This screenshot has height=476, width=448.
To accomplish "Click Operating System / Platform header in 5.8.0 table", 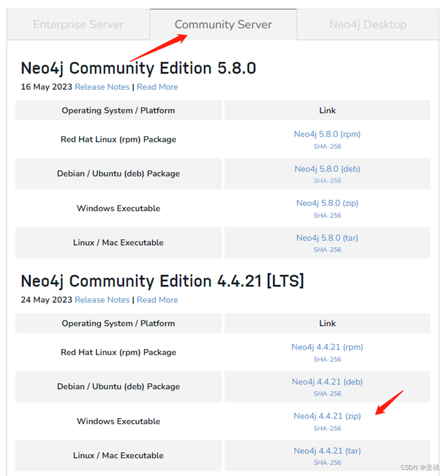I will pyautogui.click(x=119, y=111).
